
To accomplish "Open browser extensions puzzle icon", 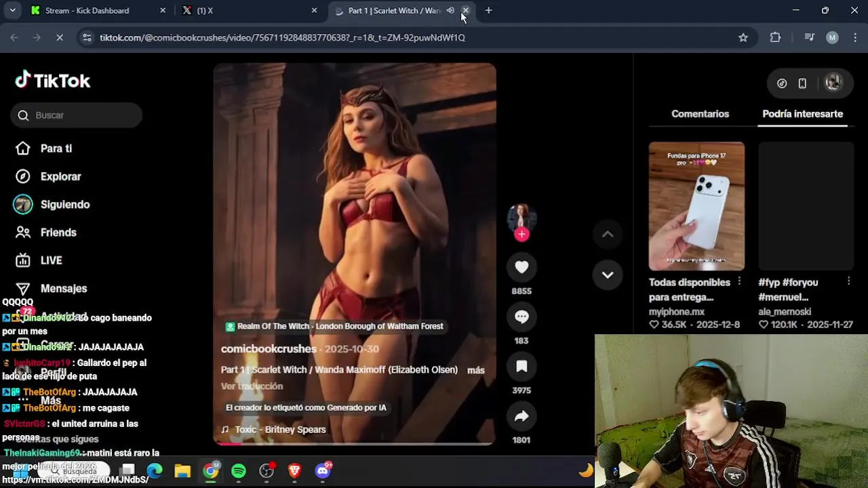I will pyautogui.click(x=776, y=37).
